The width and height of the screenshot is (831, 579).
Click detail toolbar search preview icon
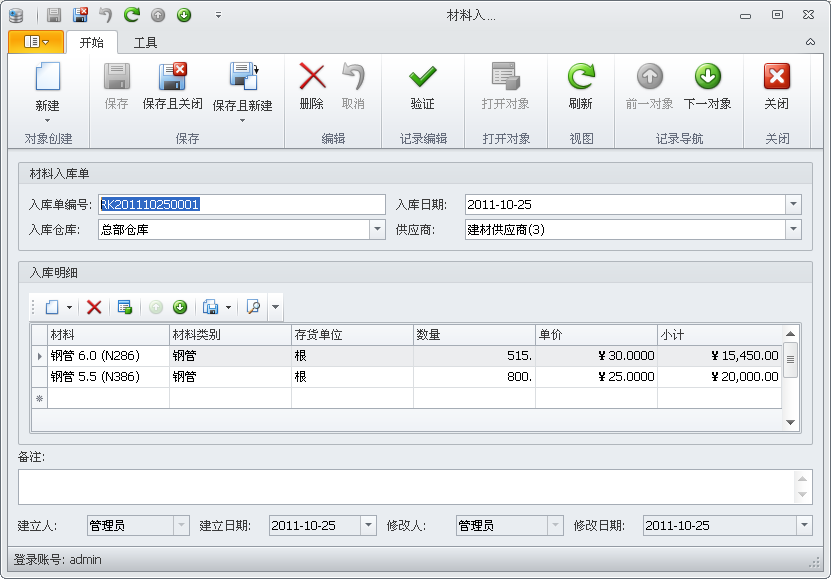[253, 307]
